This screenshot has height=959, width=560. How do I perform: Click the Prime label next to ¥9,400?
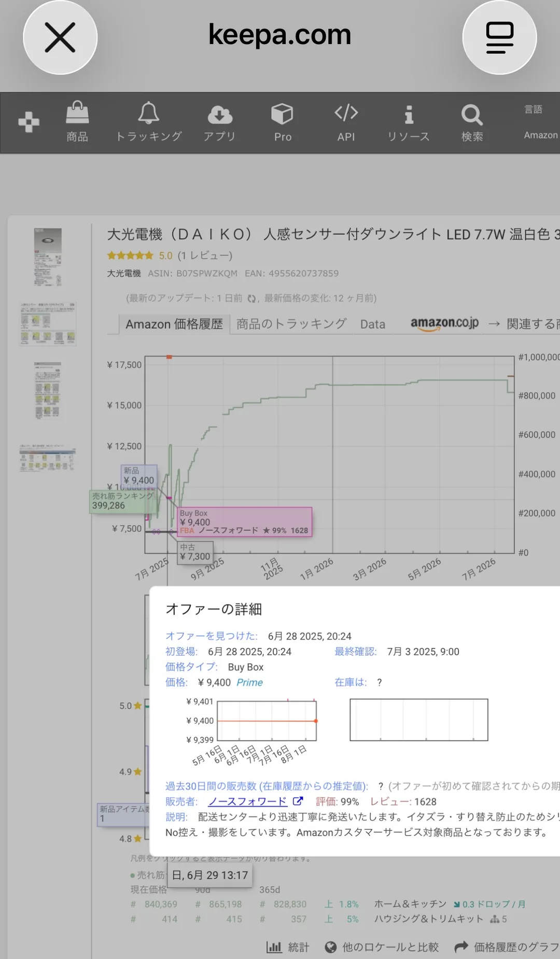[x=249, y=682]
